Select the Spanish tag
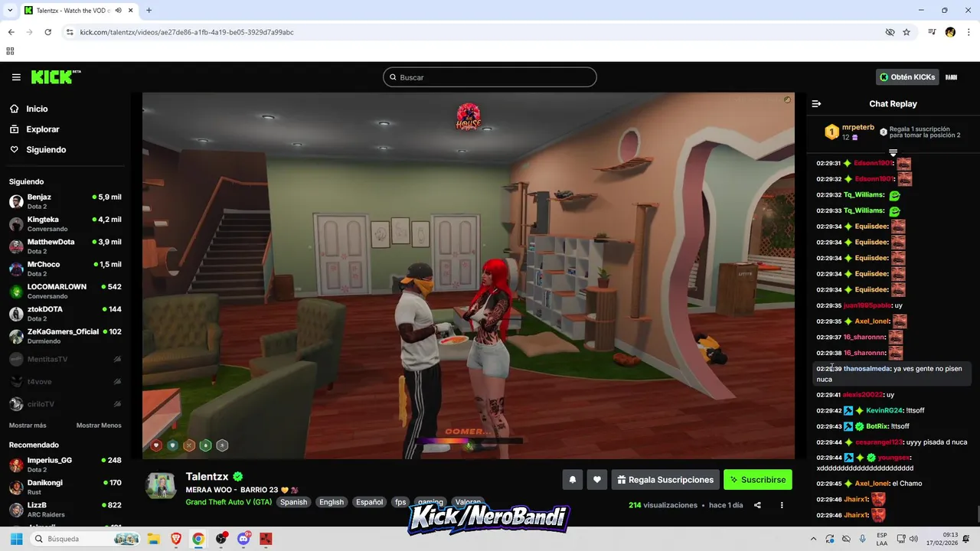 point(293,502)
